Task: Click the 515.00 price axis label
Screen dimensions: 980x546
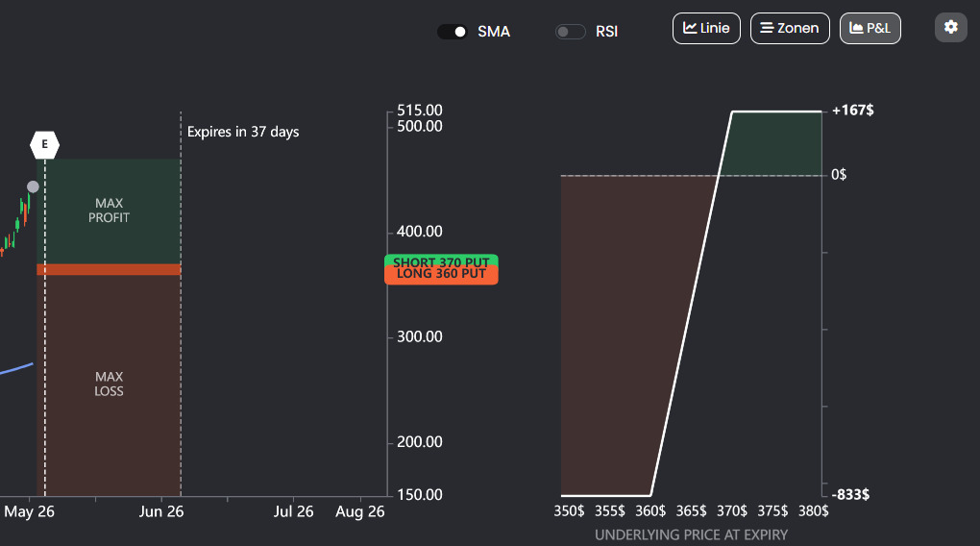Action: [419, 111]
